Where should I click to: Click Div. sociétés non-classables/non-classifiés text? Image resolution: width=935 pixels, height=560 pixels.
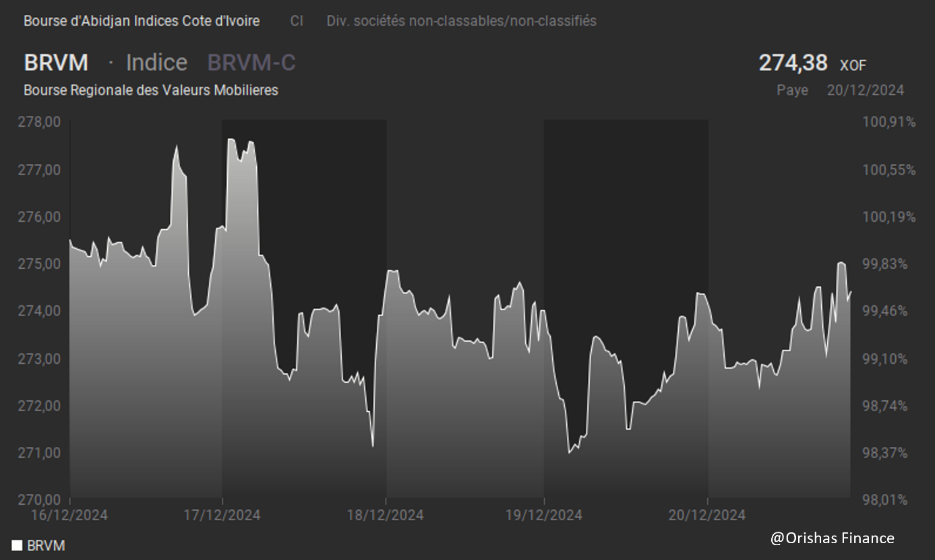[x=461, y=21]
